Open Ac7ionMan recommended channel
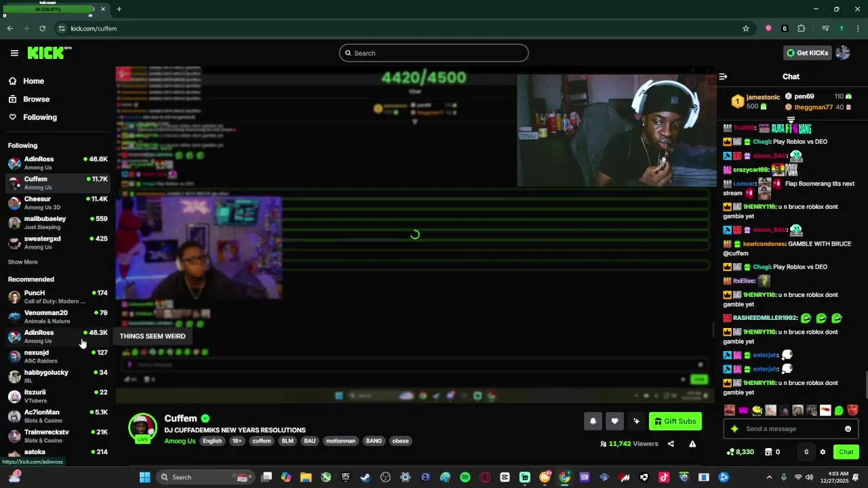Screen dimensions: 868x488 click(58, 416)
